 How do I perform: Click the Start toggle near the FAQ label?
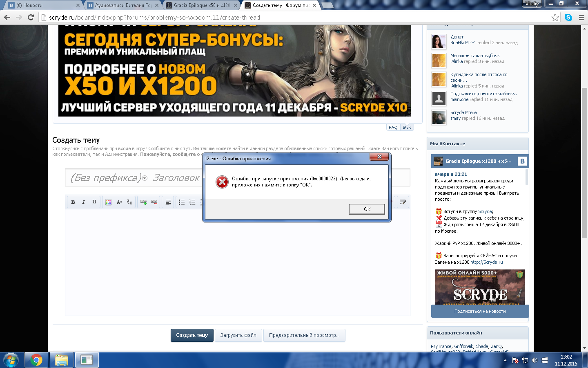tap(407, 127)
